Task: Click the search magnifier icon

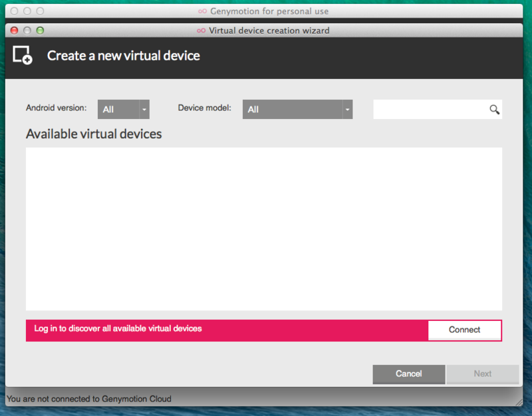Action: coord(494,110)
